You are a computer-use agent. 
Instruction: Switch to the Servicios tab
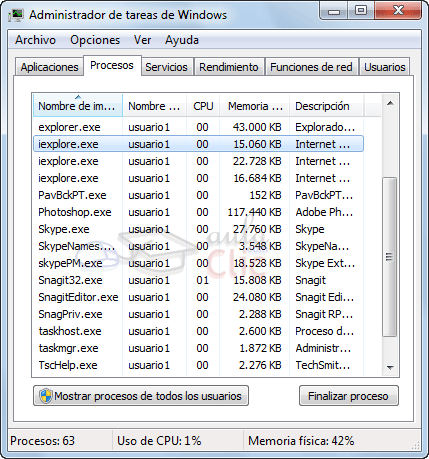point(166,67)
